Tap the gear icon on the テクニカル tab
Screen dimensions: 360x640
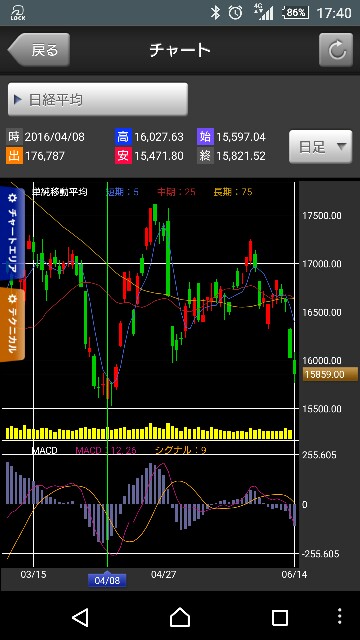point(12,299)
